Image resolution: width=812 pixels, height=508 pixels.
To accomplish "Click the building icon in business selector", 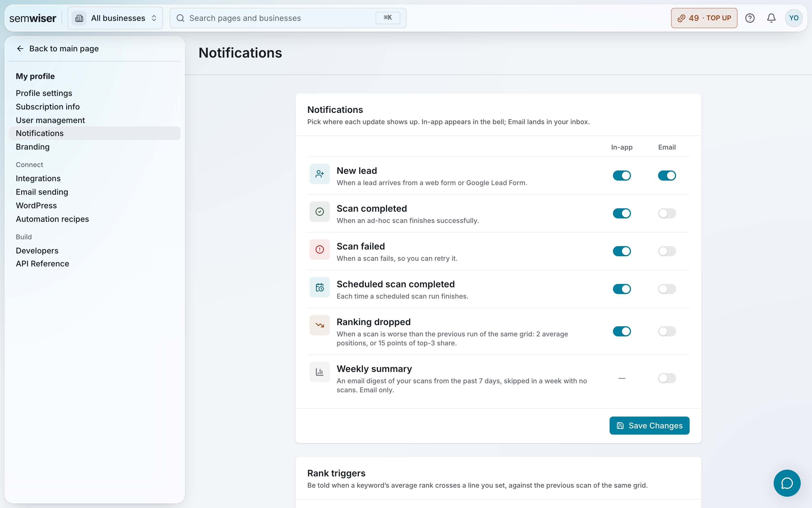I will 79,18.
